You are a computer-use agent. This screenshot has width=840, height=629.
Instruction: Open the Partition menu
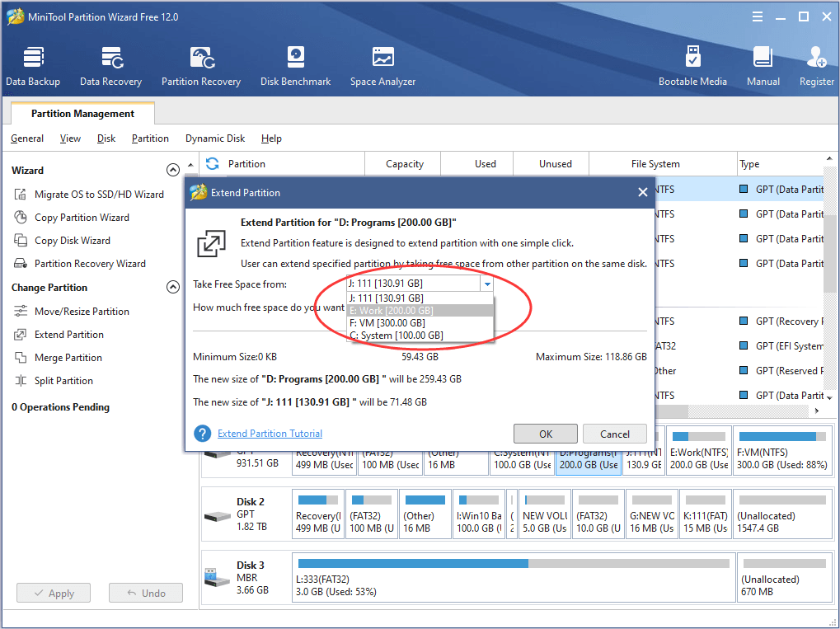(150, 138)
